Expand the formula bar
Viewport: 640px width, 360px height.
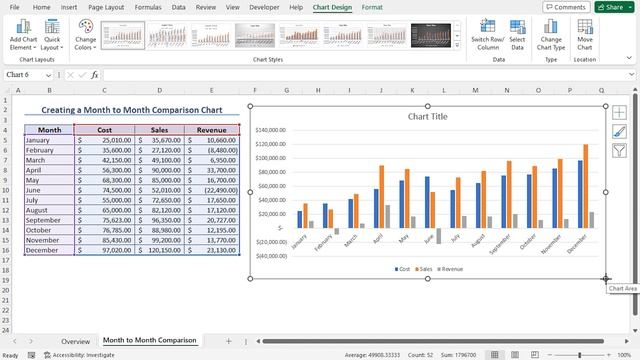coord(631,75)
